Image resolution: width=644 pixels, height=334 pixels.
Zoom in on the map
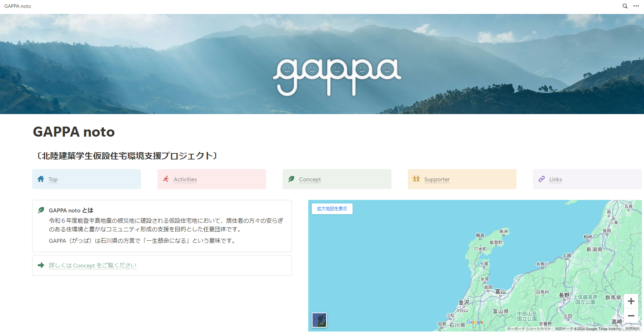click(631, 301)
